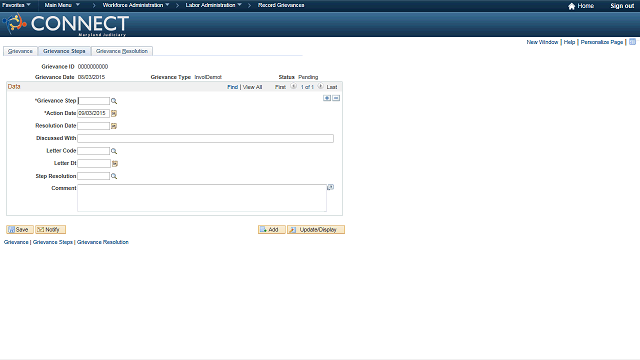Screen dimensions: 640x360
Task: Click inside the Comment text area
Action: click(x=202, y=198)
